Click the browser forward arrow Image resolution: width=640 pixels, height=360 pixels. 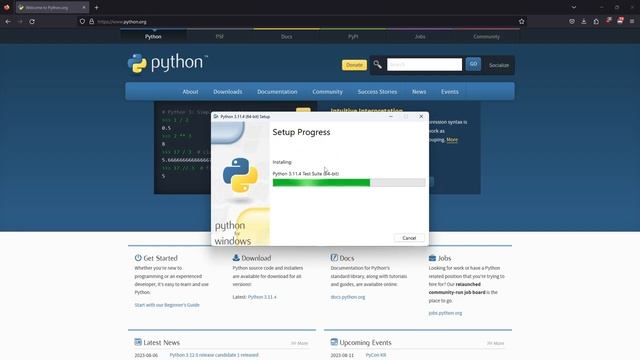click(20, 21)
